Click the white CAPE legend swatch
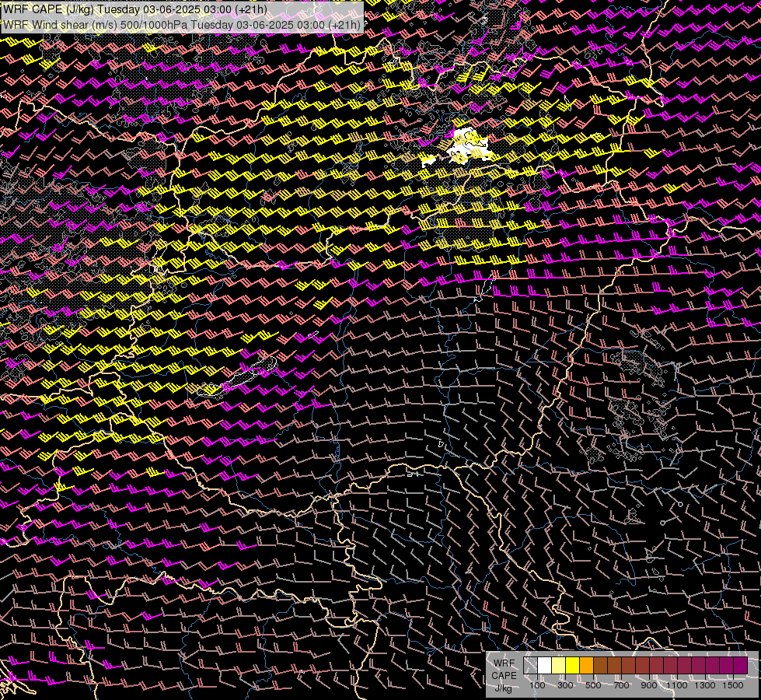The image size is (761, 700). pyautogui.click(x=545, y=666)
